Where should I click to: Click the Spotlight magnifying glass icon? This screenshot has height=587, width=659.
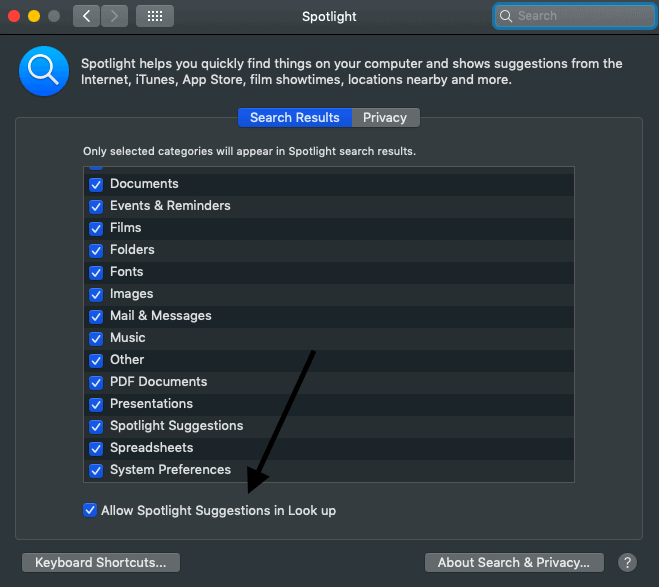pos(44,71)
